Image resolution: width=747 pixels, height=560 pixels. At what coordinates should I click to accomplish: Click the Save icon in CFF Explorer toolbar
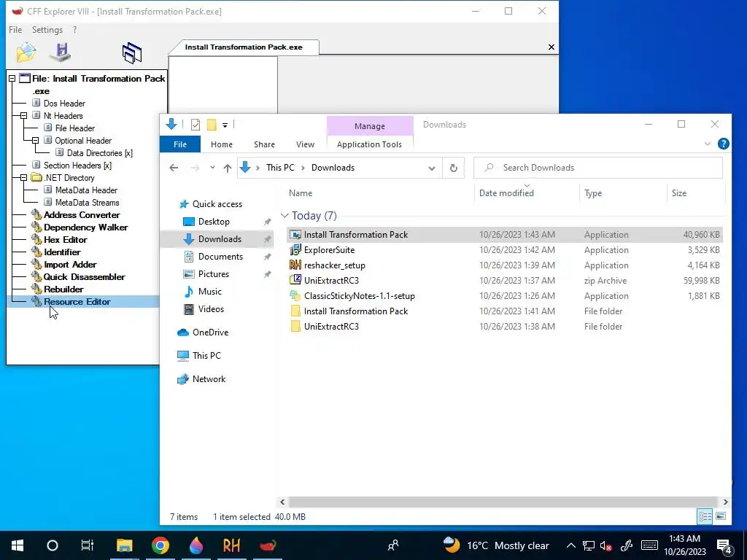[x=61, y=52]
